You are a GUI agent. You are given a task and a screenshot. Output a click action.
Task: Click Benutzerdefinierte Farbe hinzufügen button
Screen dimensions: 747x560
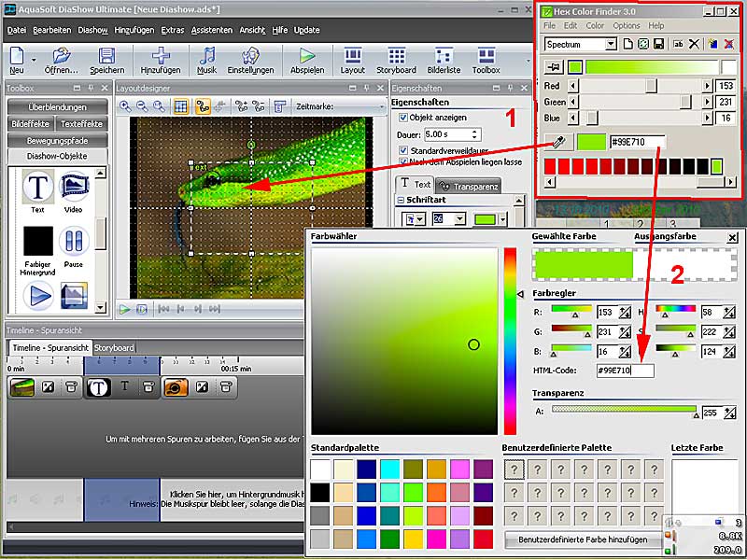point(582,539)
